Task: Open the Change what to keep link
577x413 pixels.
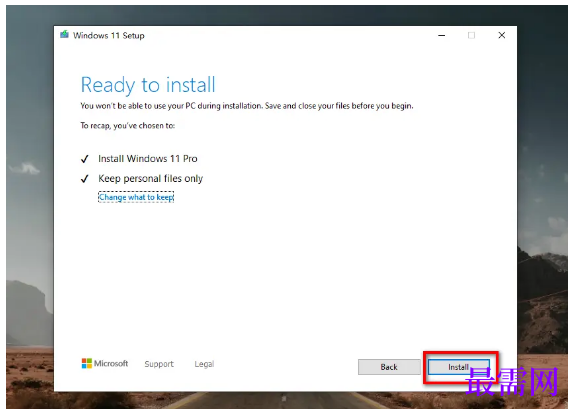Action: (x=136, y=197)
